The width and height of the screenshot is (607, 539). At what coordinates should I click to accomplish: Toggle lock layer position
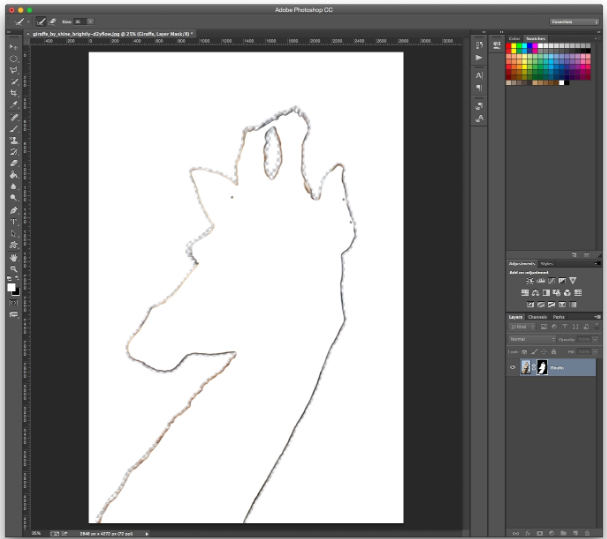[x=544, y=352]
